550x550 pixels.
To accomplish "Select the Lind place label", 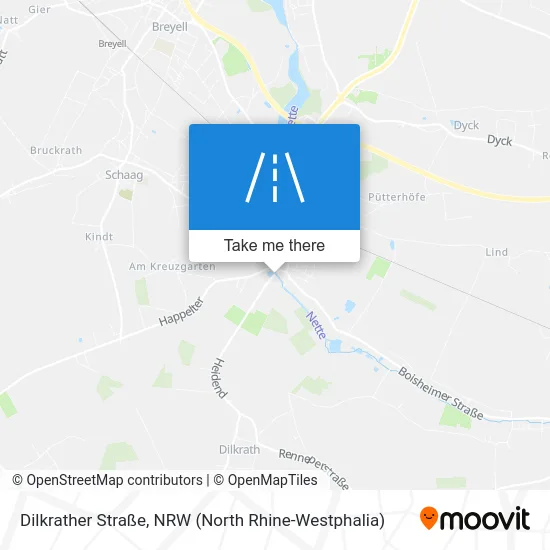I will pos(496,252).
